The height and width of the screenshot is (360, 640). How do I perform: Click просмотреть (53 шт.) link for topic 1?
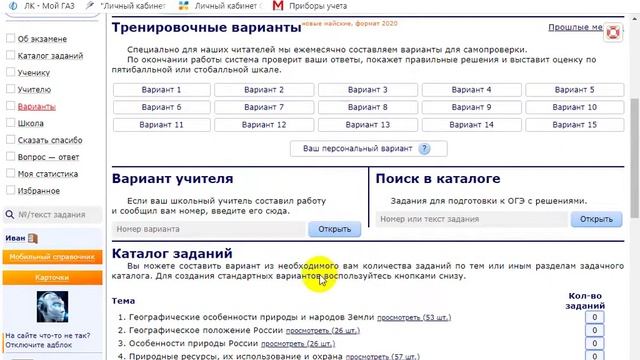[414, 318]
